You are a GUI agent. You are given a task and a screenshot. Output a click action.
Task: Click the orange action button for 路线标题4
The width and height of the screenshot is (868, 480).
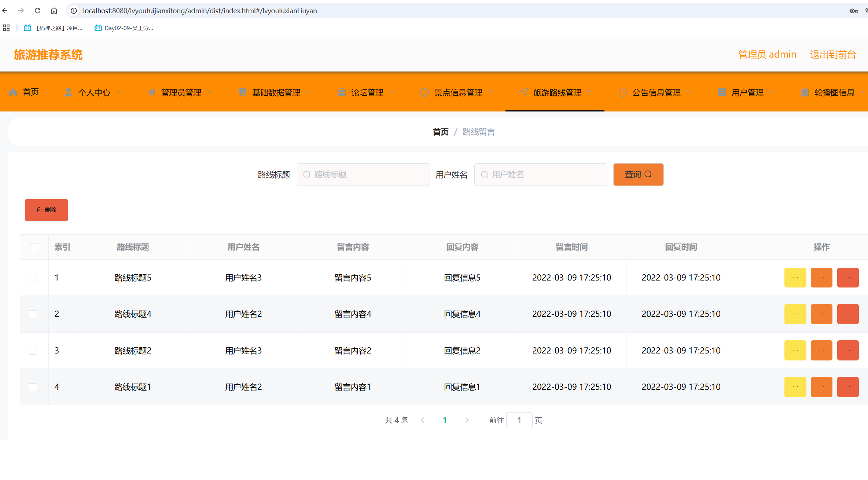(x=821, y=314)
